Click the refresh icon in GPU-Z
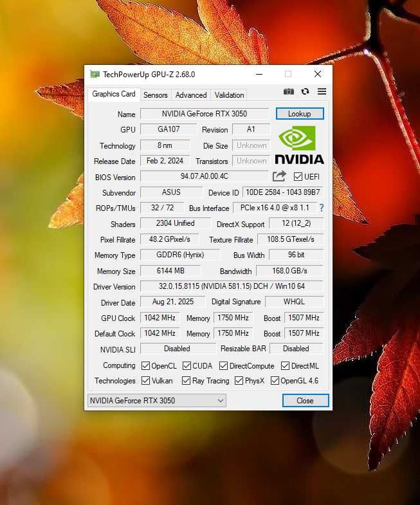Image resolution: width=420 pixels, height=505 pixels. pos(305,91)
